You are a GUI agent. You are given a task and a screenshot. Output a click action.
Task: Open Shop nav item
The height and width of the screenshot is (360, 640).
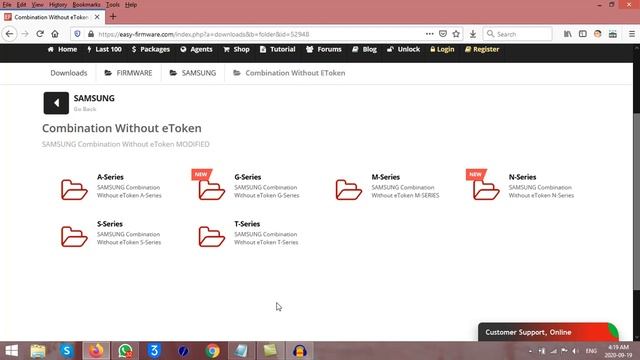236,49
